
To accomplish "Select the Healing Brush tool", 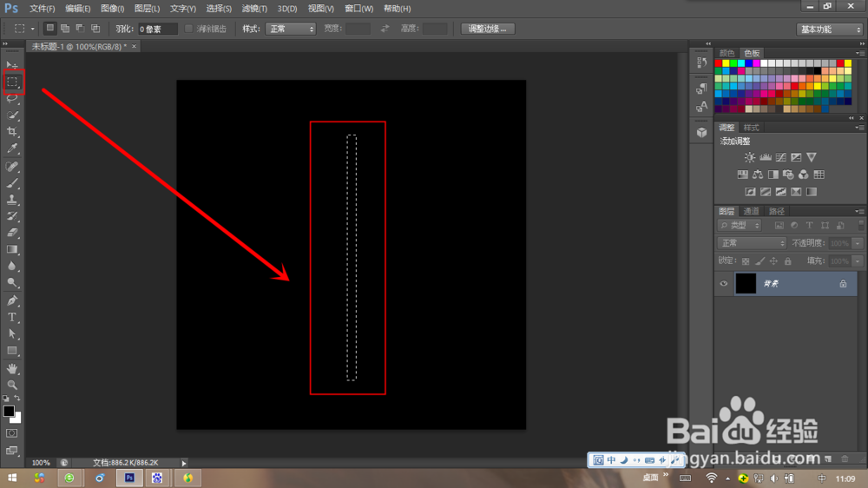I will point(12,166).
